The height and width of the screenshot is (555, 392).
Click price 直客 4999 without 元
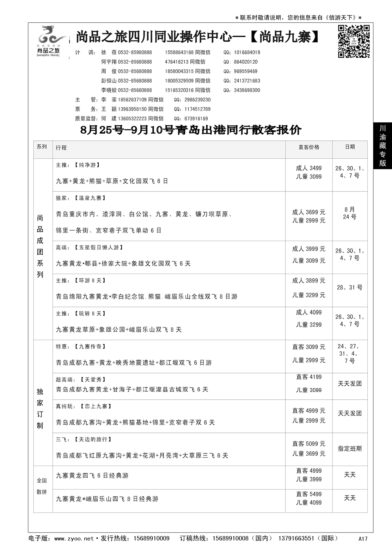[309, 471]
